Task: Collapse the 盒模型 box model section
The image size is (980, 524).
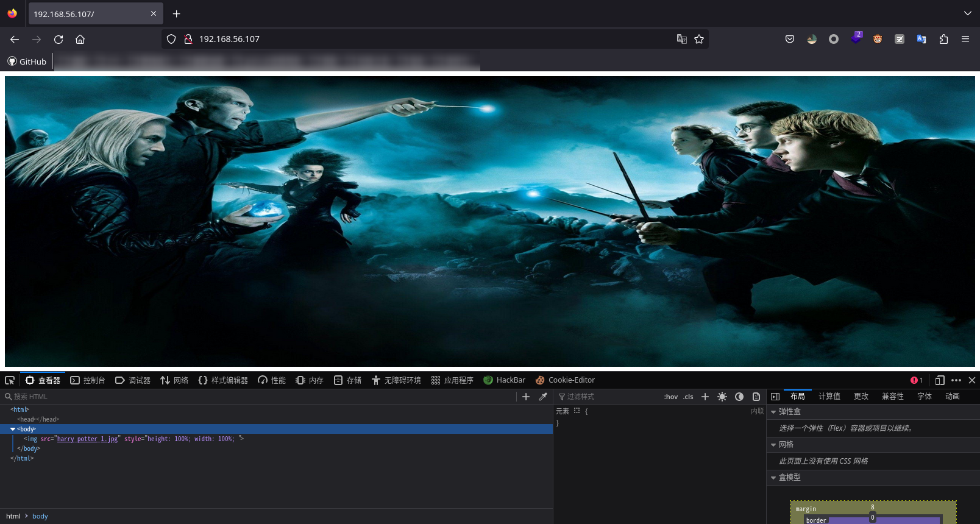Action: [774, 478]
